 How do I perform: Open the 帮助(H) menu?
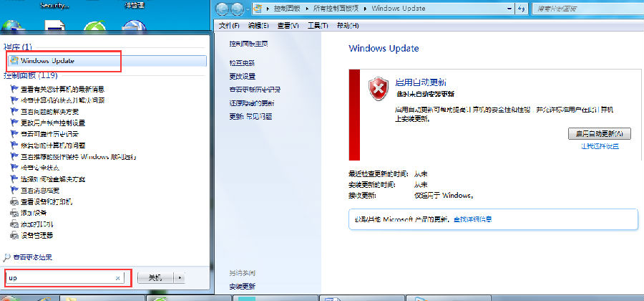[x=348, y=26]
